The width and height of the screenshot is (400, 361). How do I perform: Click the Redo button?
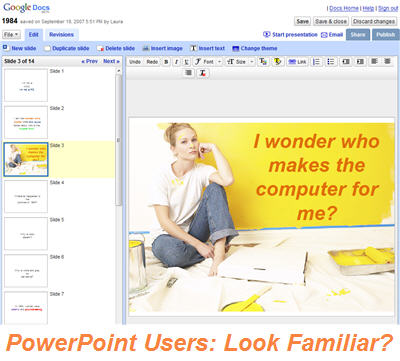[x=152, y=62]
